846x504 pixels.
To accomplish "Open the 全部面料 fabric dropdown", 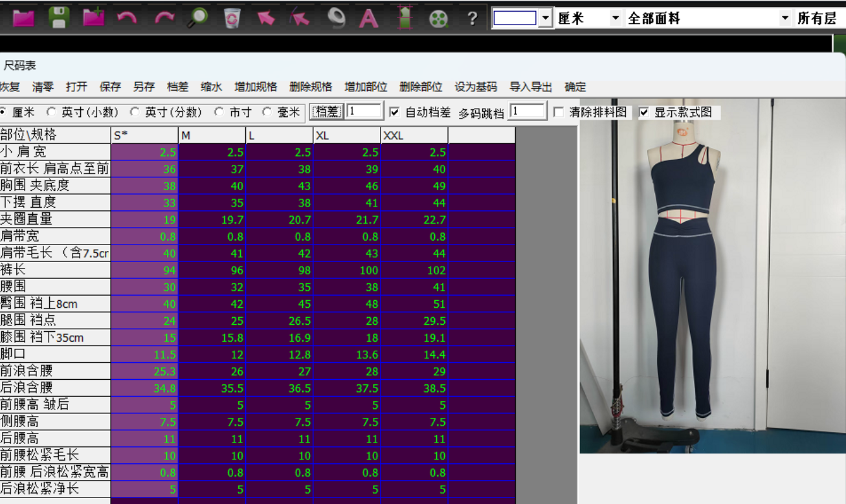I will click(785, 18).
